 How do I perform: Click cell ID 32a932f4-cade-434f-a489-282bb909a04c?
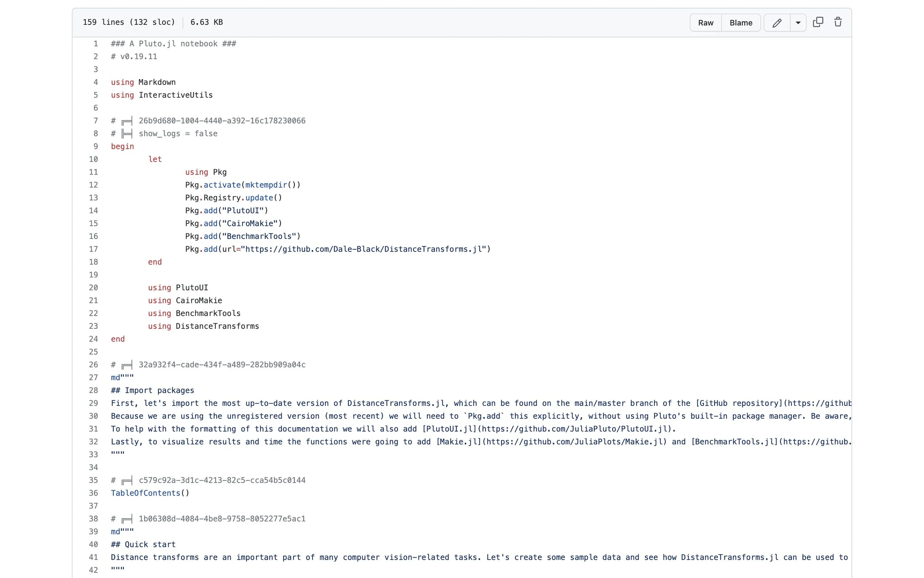222,365
